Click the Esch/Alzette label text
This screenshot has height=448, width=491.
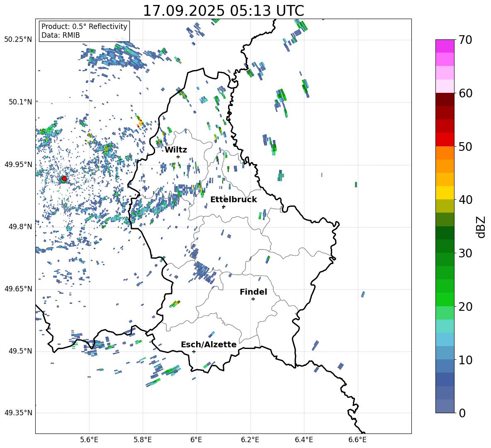[209, 344]
